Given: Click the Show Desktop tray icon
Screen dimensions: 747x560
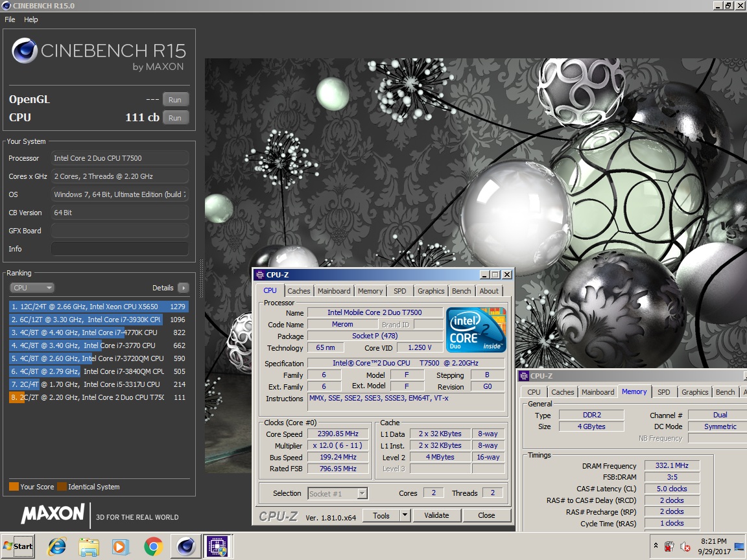Looking at the screenshot, I should point(740,546).
